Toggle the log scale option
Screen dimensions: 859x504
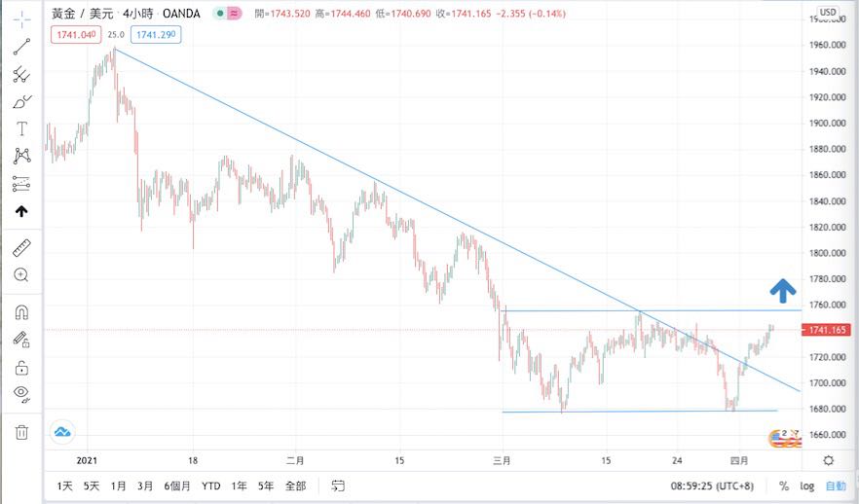point(807,486)
